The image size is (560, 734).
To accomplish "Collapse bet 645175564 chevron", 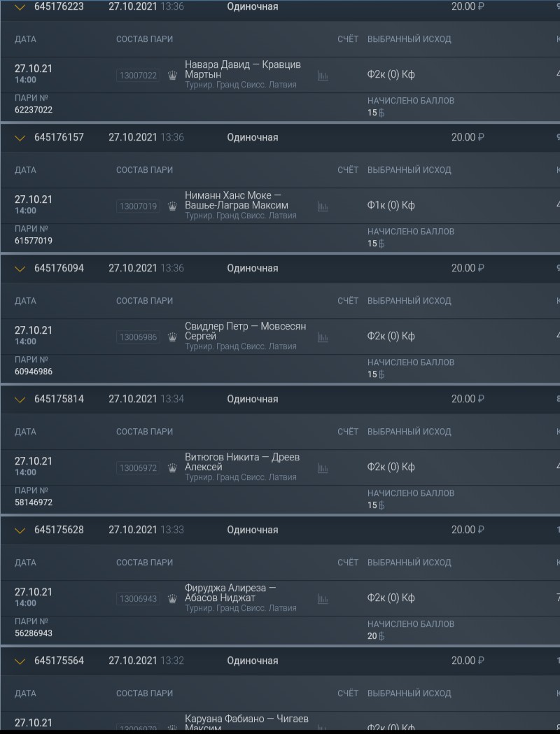I will (x=20, y=661).
